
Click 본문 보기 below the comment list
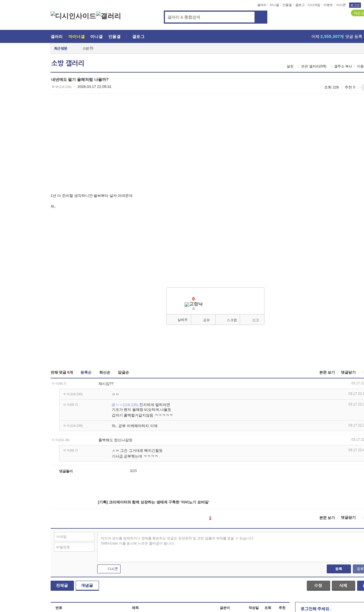point(327,518)
